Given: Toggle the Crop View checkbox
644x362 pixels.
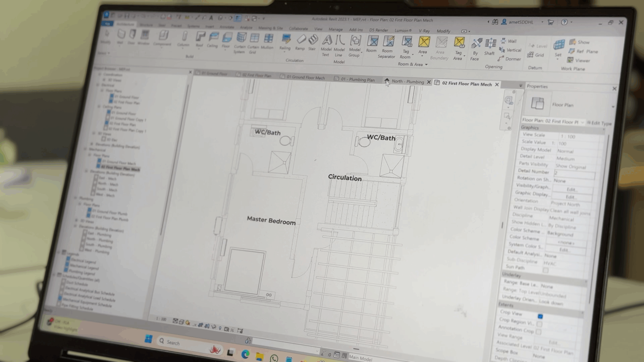Looking at the screenshot, I should tap(540, 316).
